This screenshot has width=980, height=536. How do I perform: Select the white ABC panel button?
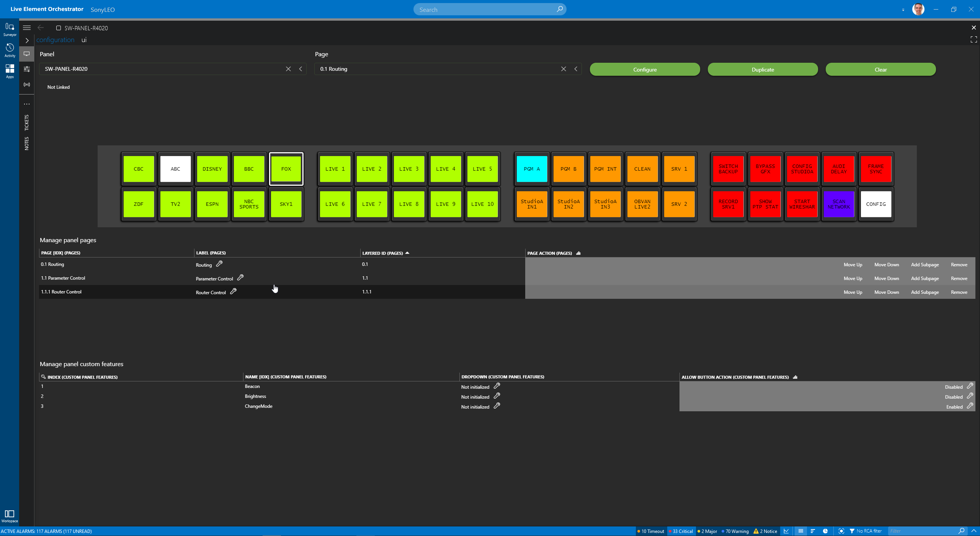(x=175, y=169)
